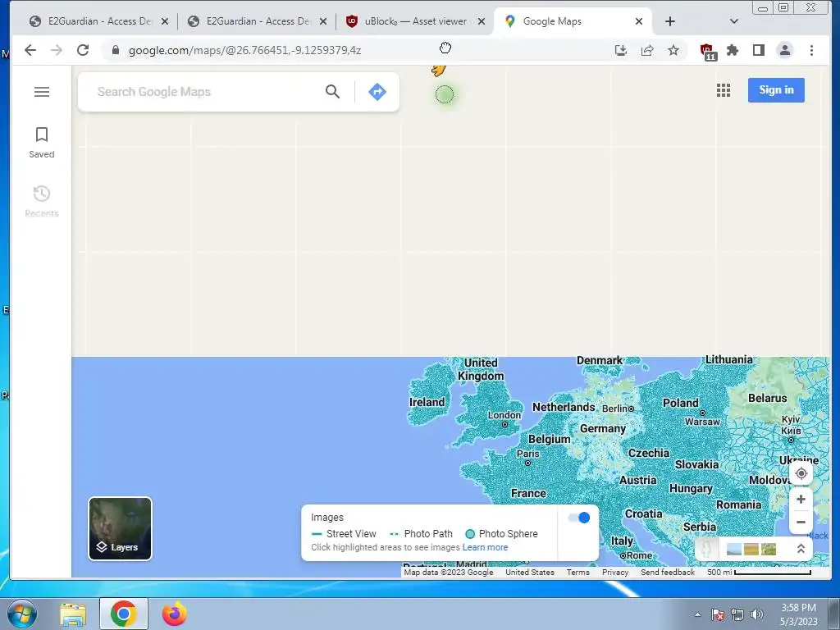
Task: Open the Layers map type thumbnail
Action: [120, 528]
